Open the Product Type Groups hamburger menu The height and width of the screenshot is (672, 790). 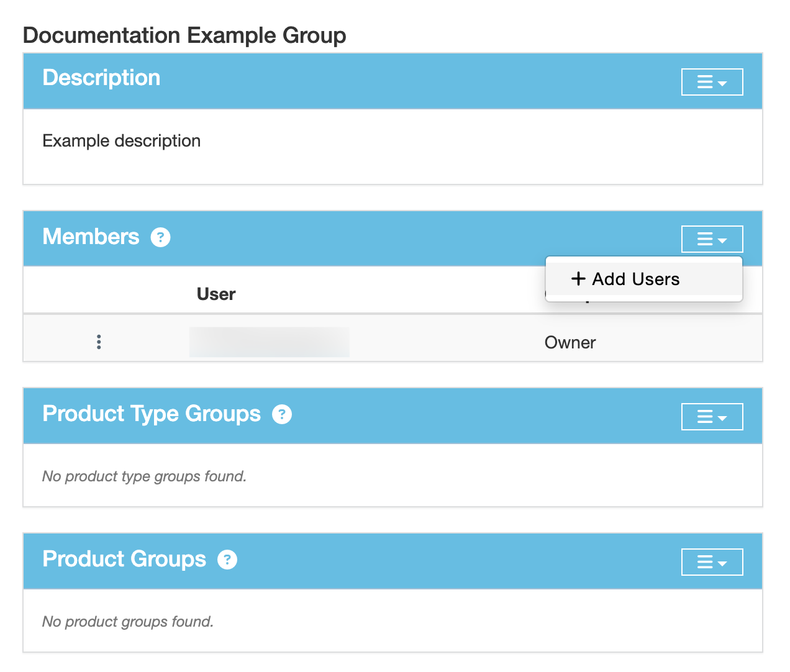coord(712,417)
